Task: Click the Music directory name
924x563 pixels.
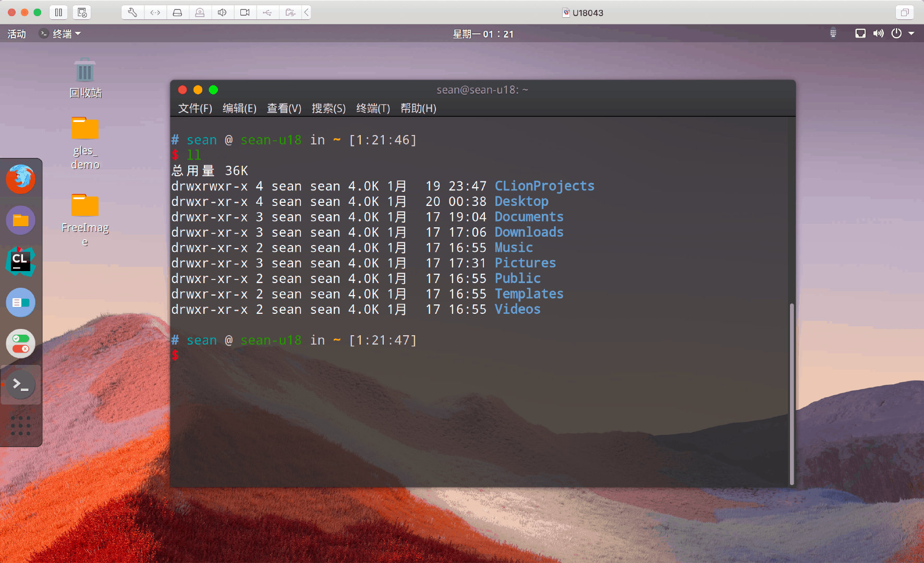Action: click(514, 248)
